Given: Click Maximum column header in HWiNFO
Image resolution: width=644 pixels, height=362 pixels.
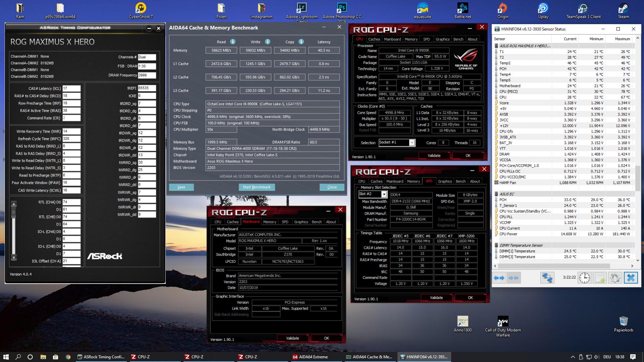Looking at the screenshot, I should tap(622, 39).
